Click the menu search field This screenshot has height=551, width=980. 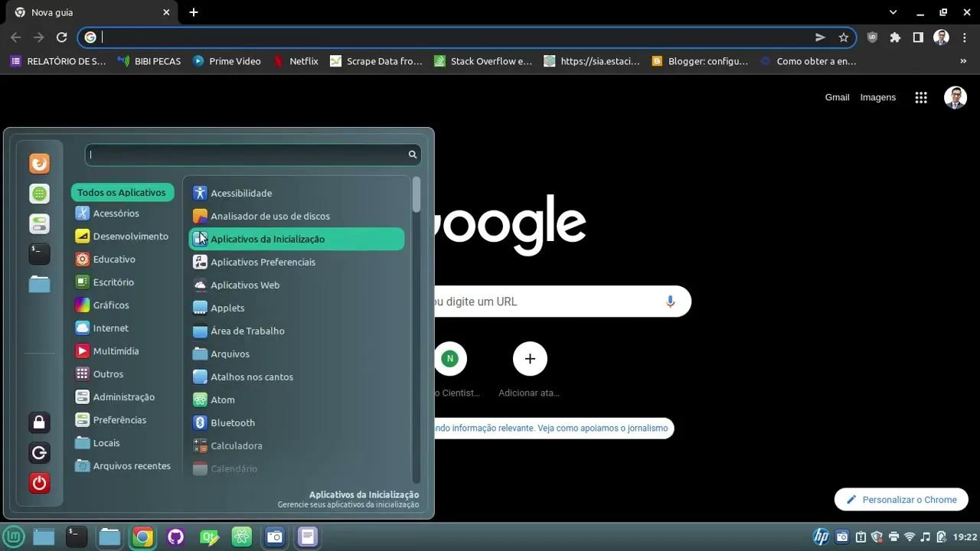245,155
